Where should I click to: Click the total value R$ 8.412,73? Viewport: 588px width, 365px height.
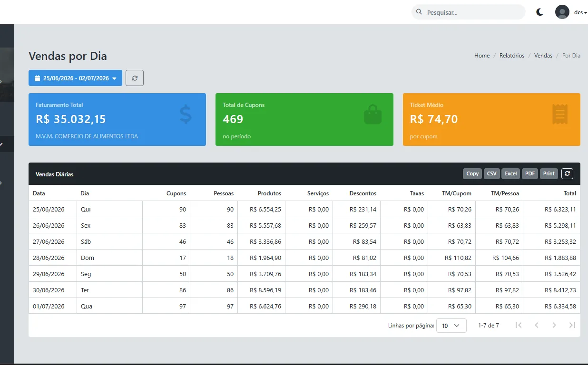(560, 290)
